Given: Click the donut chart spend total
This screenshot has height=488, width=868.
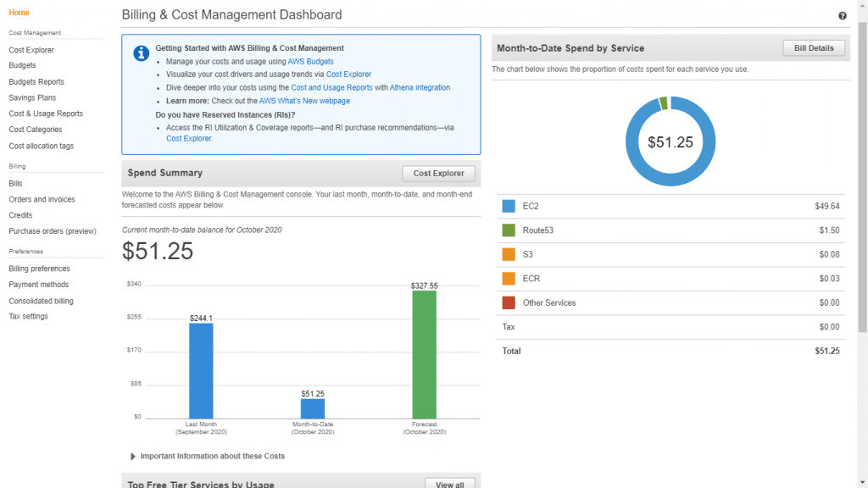Looking at the screenshot, I should 670,142.
